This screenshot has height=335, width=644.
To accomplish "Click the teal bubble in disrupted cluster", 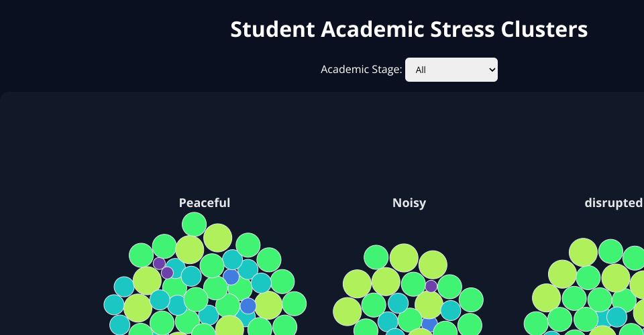I will (616, 316).
